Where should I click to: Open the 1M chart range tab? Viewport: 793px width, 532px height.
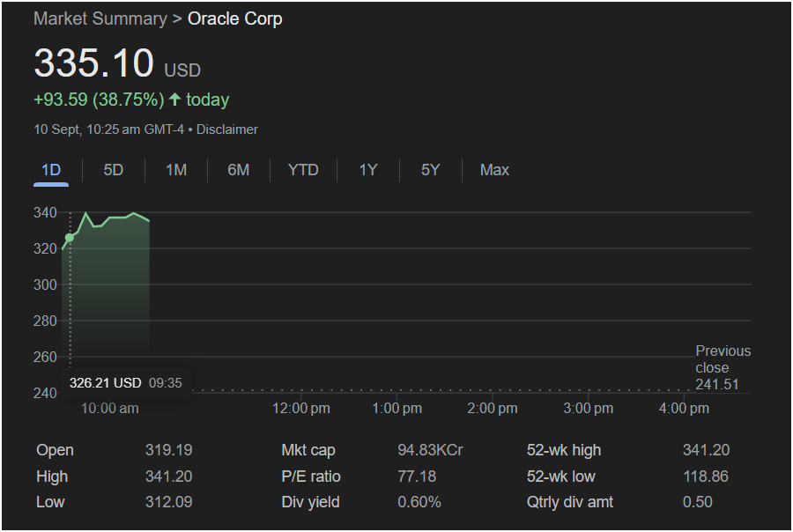tap(176, 170)
